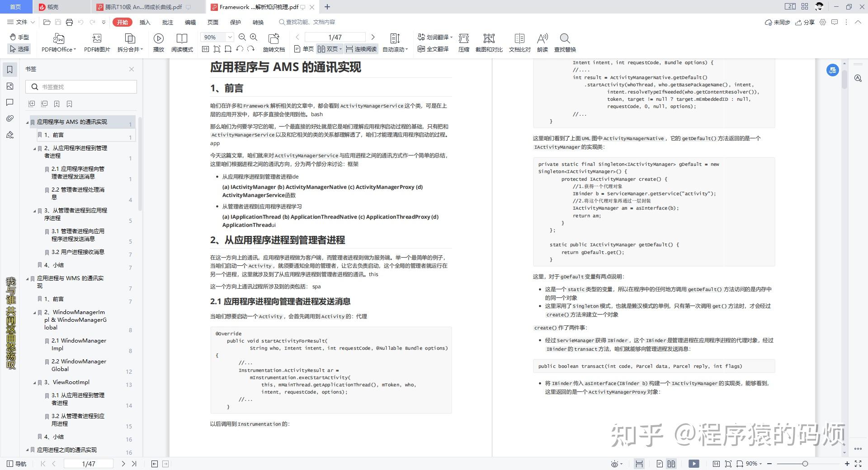Select the 播放 (play) tool in the toolbar
The height and width of the screenshot is (470, 868).
click(x=158, y=43)
